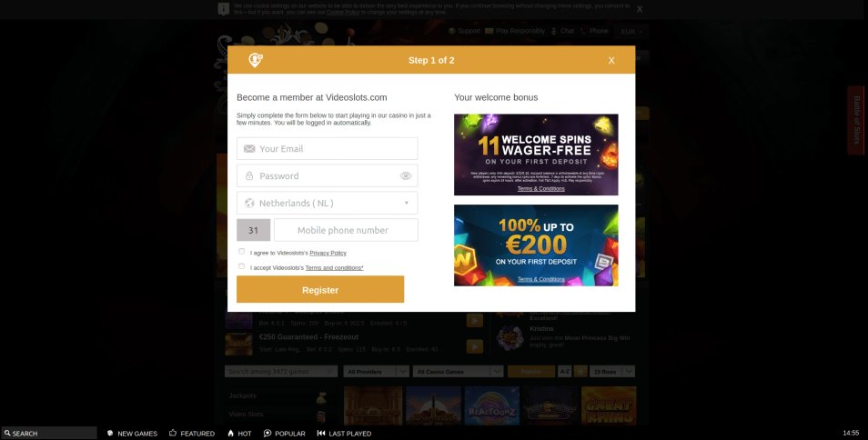Tick the Terms and conditions checkbox
Viewport: 868px width, 440px height.
[x=241, y=266]
